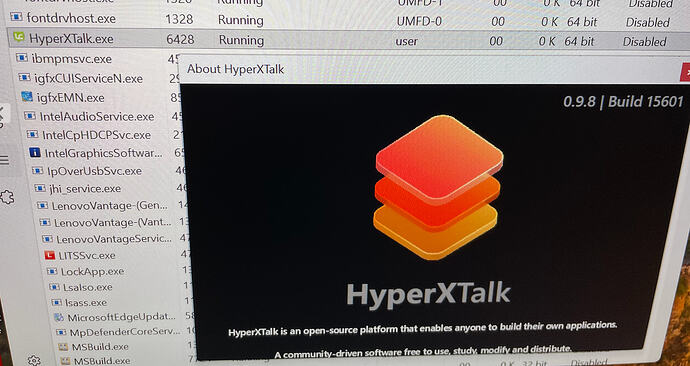
Task: Select the jhi_service.exe process name
Action: [85, 189]
